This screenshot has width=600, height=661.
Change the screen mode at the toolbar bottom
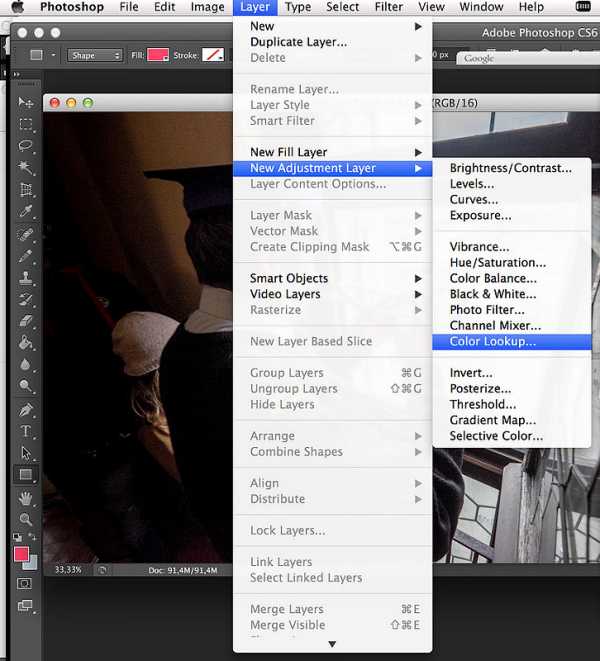(25, 606)
